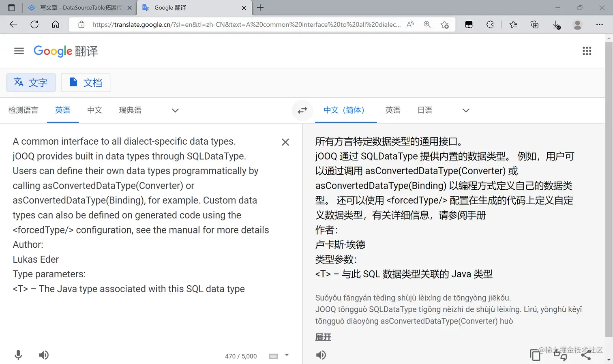Start voice input with the microphone
The height and width of the screenshot is (364, 613).
(x=18, y=355)
